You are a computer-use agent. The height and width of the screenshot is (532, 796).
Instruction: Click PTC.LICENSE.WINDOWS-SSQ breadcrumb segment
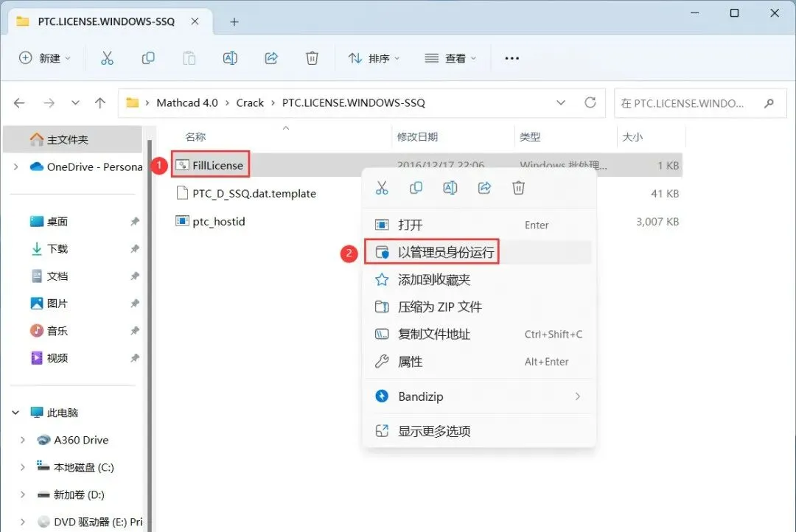pos(353,102)
